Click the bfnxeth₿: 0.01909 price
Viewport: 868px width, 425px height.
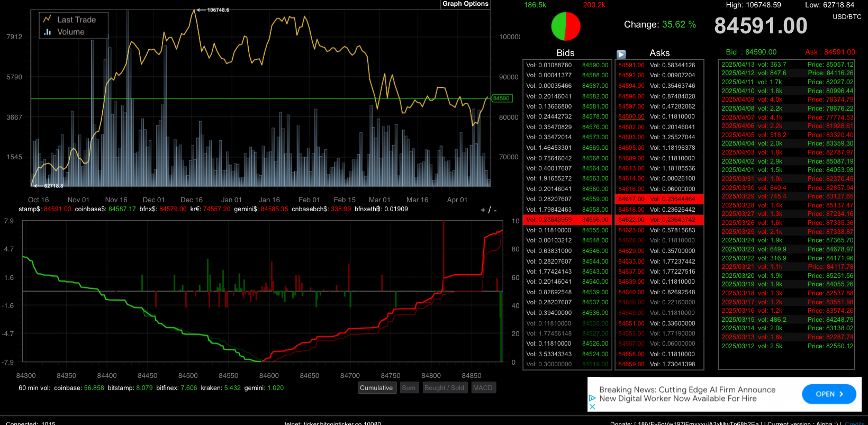point(381,209)
